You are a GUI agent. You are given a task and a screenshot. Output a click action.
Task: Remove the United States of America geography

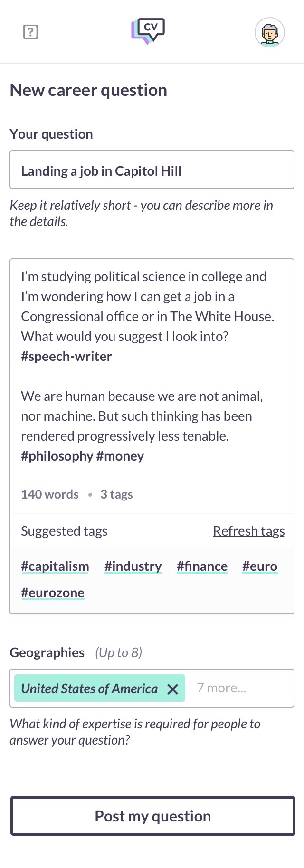coord(173,689)
